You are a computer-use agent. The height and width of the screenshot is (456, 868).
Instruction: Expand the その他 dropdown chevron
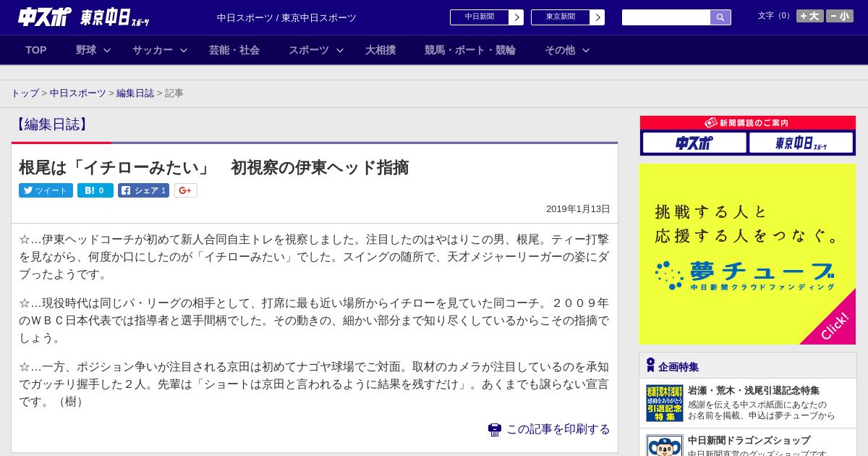point(586,50)
